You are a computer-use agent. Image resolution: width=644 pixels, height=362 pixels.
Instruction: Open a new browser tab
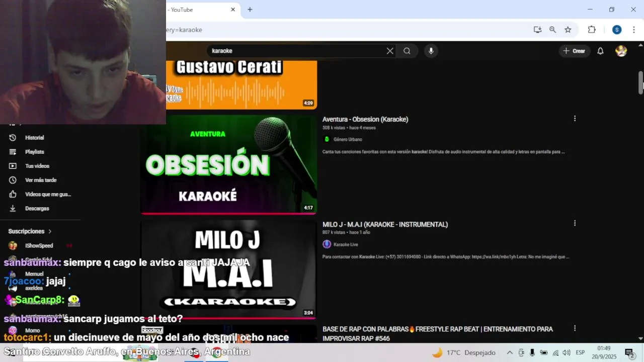(250, 10)
